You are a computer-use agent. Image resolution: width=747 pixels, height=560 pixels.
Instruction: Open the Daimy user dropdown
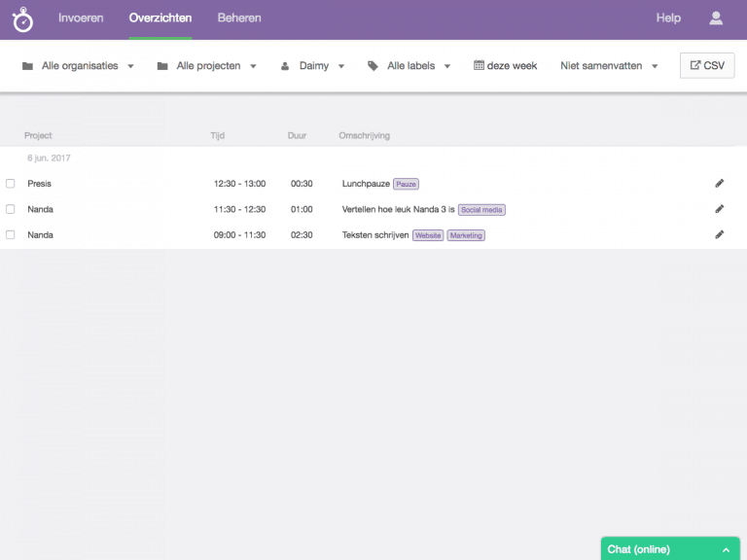[312, 66]
